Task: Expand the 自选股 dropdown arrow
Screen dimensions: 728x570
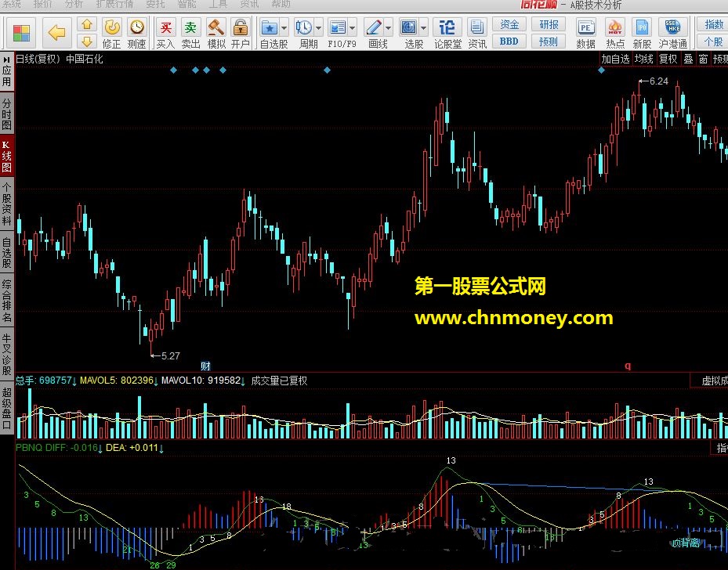Action: coord(284,28)
